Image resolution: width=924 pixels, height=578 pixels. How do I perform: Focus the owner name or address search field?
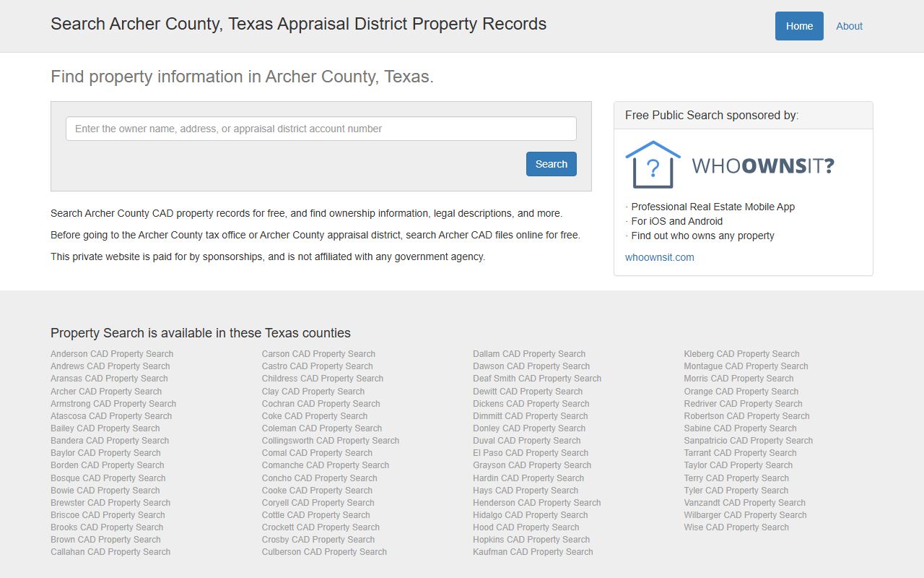pos(321,129)
